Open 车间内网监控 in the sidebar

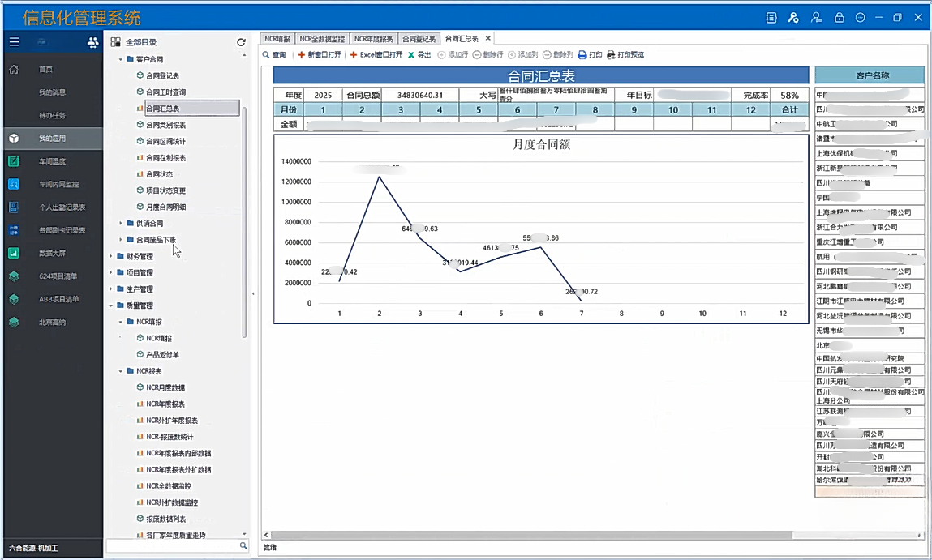58,185
